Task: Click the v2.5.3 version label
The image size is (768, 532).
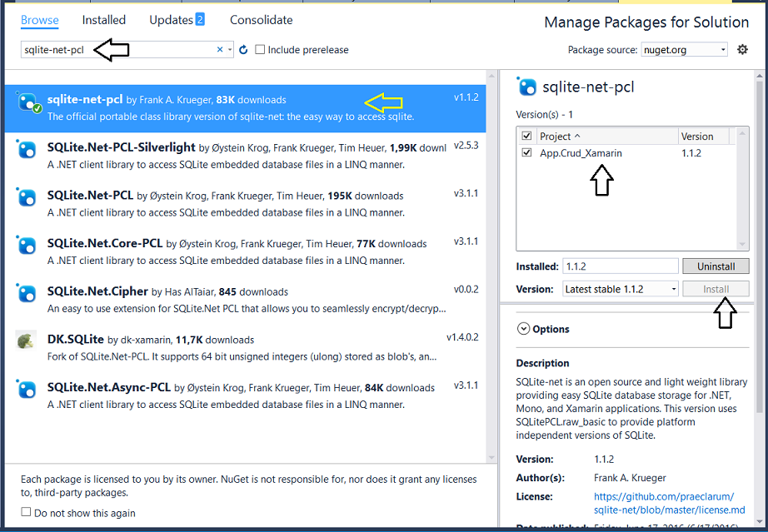Action: pyautogui.click(x=466, y=146)
